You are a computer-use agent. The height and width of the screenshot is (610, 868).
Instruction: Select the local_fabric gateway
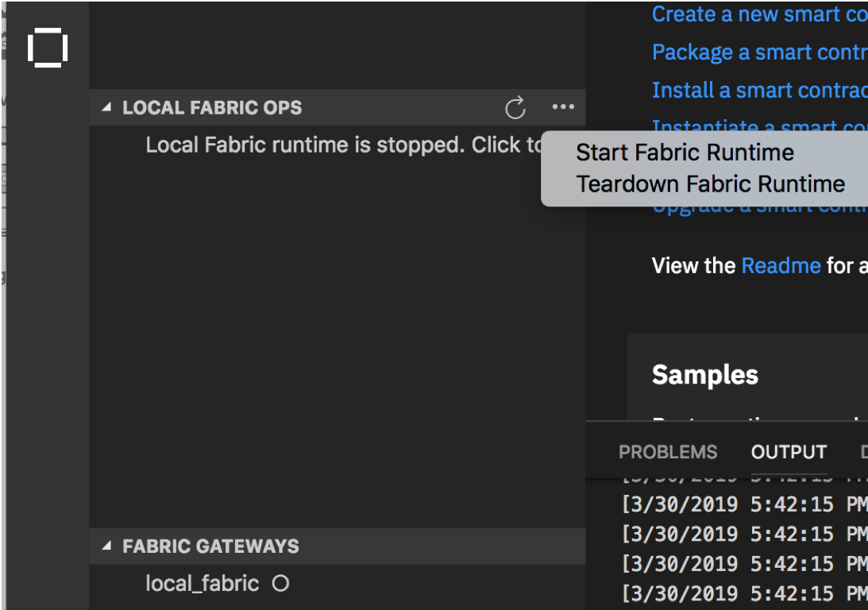tap(202, 584)
